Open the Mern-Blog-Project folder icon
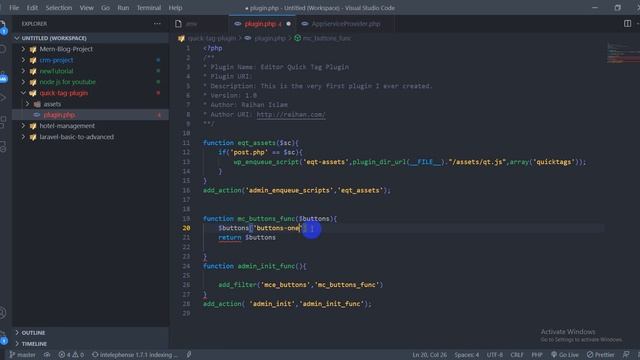Image resolution: width=640 pixels, height=360 pixels. 33,49
